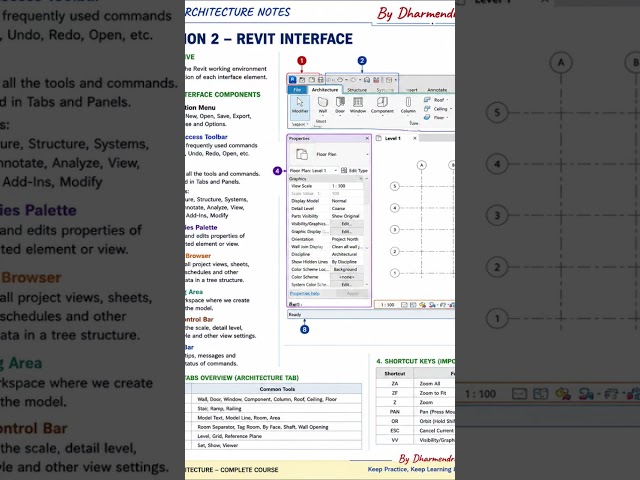Image resolution: width=640 pixels, height=480 pixels.
Task: Click the Undo arrow icon in quick access toolbar
Action: coord(340,80)
